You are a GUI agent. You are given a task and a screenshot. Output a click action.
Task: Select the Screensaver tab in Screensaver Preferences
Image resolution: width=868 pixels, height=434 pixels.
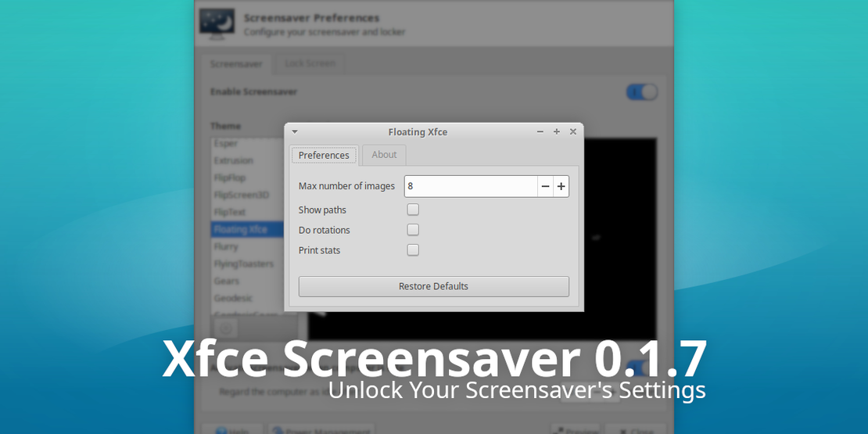coord(236,64)
